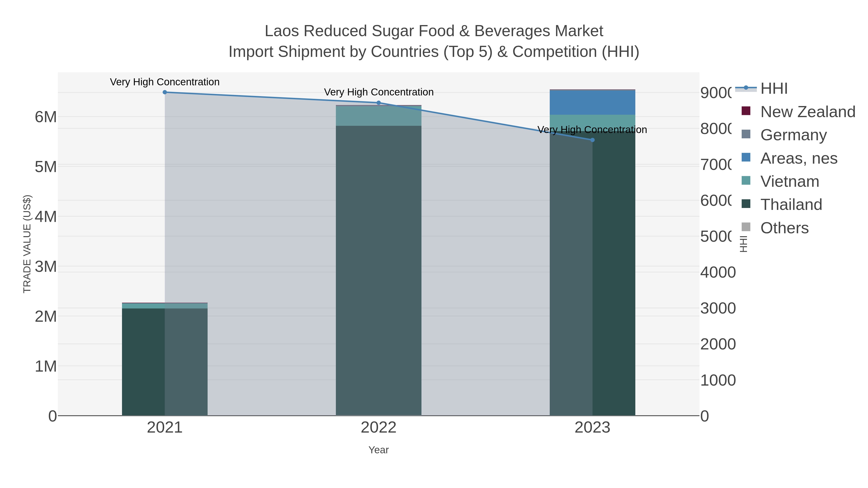Click the 2021 Very High Concentration annotation

(x=165, y=82)
